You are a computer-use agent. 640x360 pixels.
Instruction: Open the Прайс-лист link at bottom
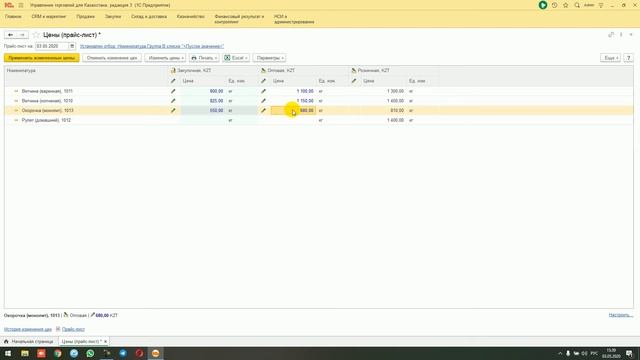point(73,329)
